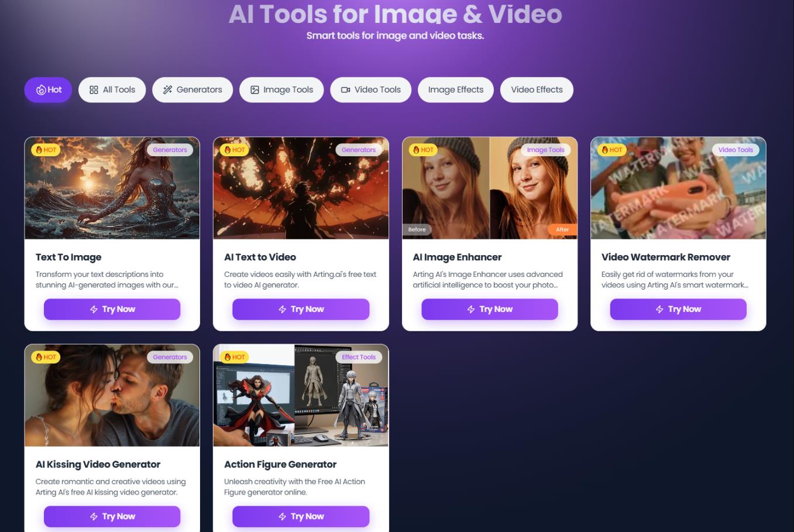Try Now for Action Figure Generator

[301, 516]
